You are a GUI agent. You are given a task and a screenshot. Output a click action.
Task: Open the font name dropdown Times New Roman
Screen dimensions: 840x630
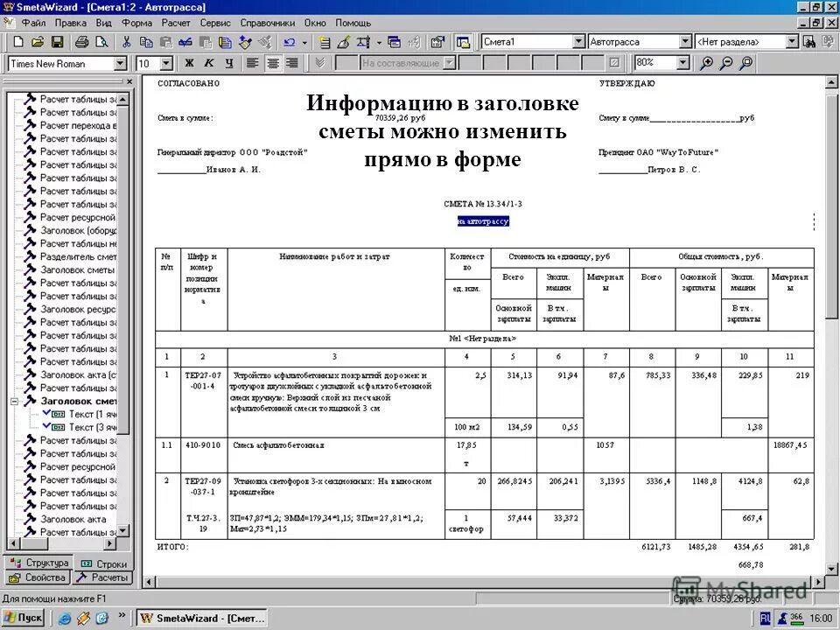point(121,63)
